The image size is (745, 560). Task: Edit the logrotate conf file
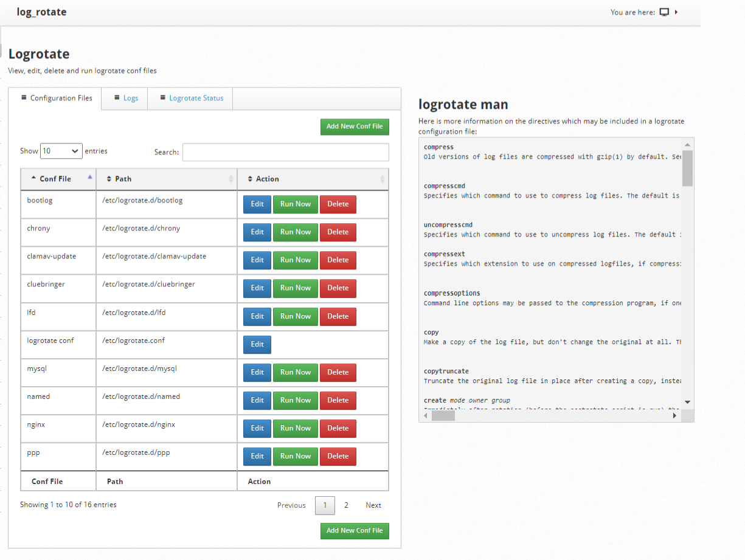pyautogui.click(x=257, y=344)
